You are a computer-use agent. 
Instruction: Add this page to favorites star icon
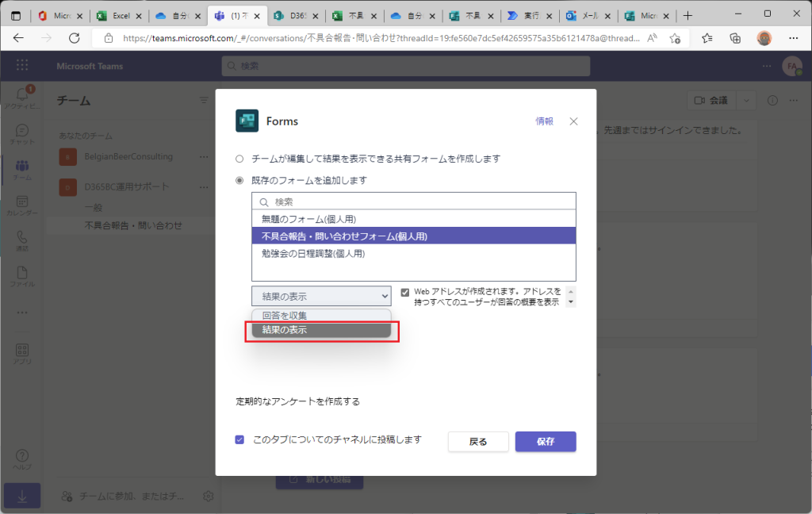click(x=675, y=38)
